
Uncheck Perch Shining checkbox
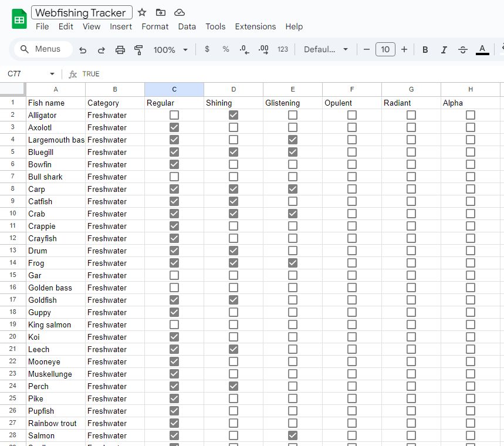pos(234,386)
